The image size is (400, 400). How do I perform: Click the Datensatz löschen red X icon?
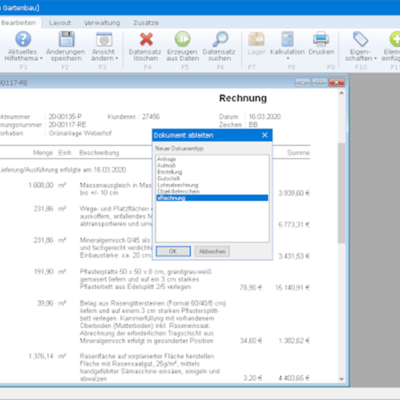[x=146, y=39]
